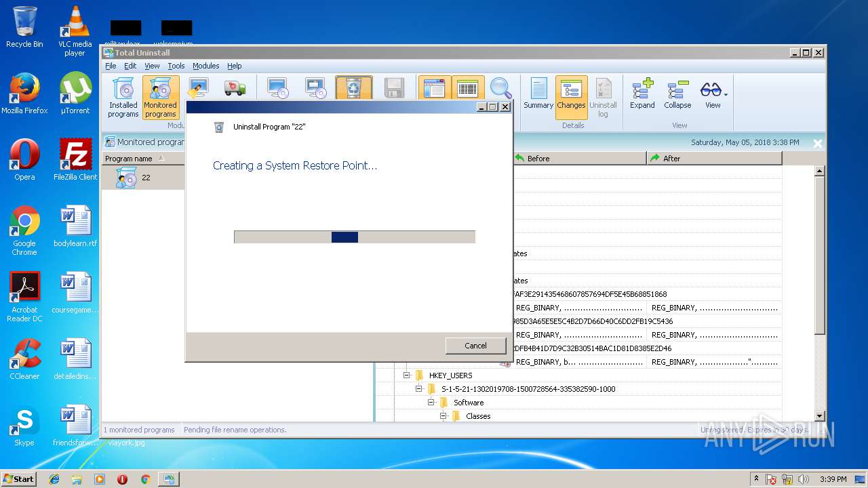Collapse the Software tree node
Screen dimensions: 868x488
click(x=431, y=402)
